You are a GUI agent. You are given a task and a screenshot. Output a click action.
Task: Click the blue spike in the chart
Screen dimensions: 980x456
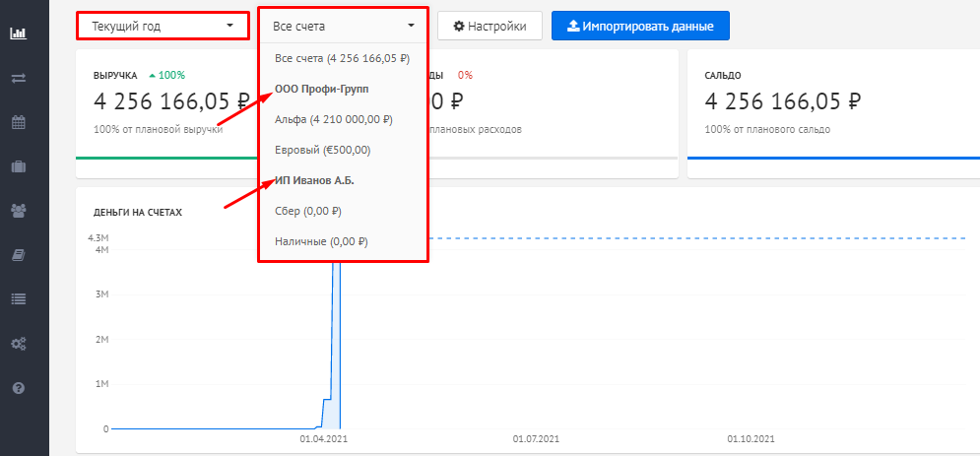pyautogui.click(x=336, y=344)
